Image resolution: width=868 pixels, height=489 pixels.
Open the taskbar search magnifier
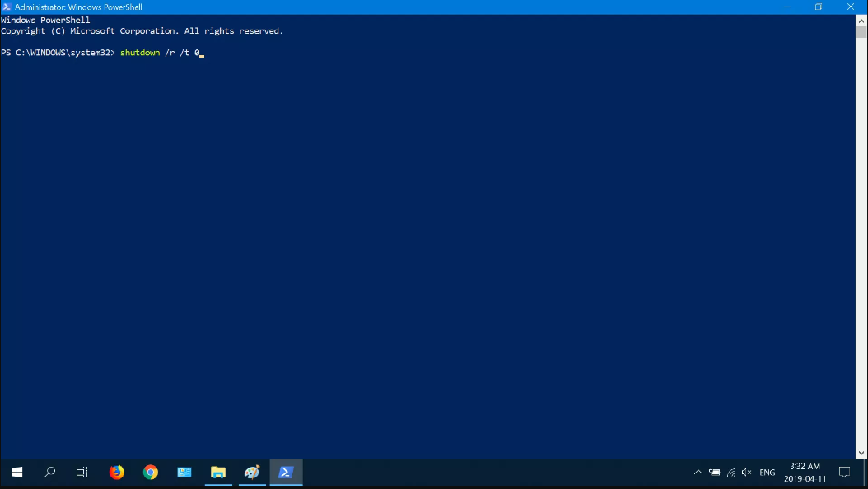[49, 472]
